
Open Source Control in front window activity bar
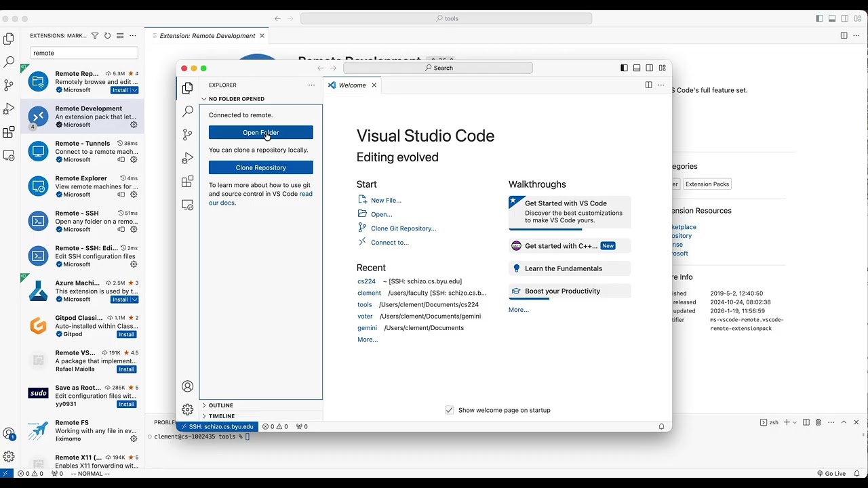point(188,135)
